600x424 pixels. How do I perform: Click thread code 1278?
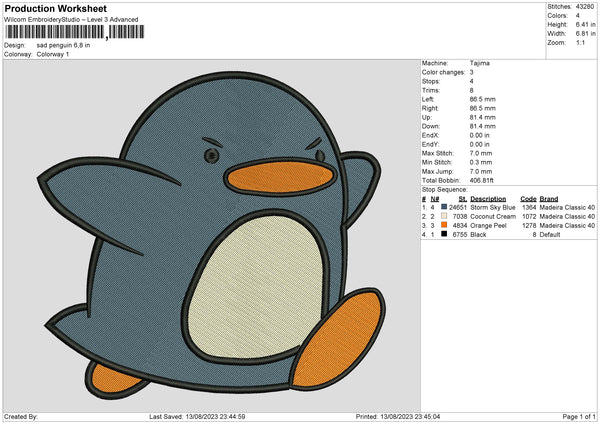[x=529, y=225]
